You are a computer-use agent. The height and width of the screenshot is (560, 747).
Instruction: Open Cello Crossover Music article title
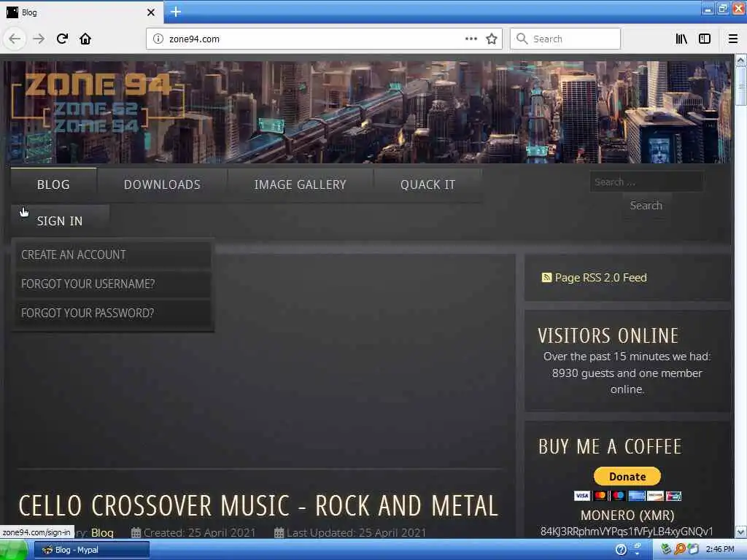[258, 506]
